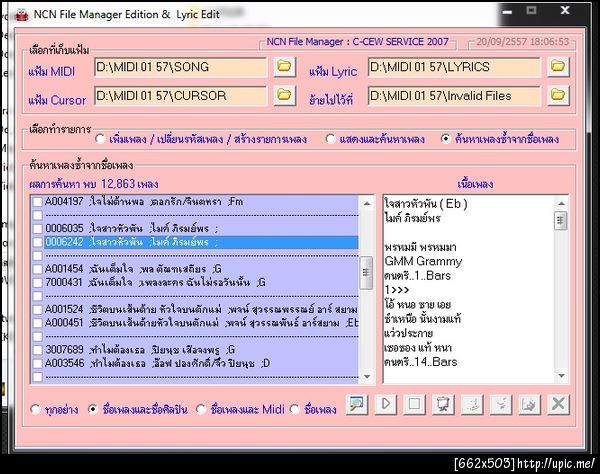The height and width of the screenshot is (474, 600).
Task: Check the box beside song 7000431
Action: (x=38, y=283)
